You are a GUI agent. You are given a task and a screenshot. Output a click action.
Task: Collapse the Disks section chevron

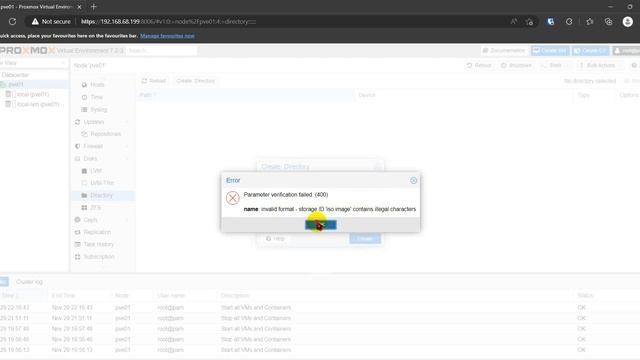click(127, 158)
